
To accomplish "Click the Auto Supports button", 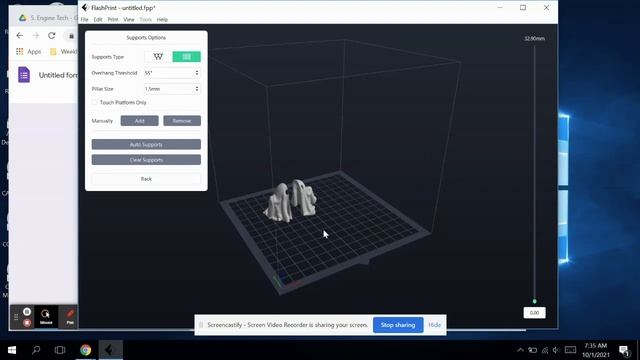I will tap(146, 144).
